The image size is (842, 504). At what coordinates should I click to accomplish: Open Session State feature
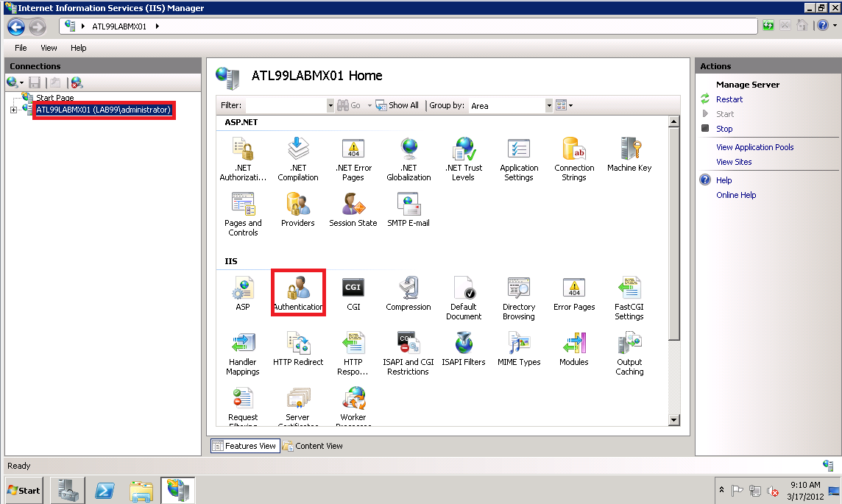[353, 210]
